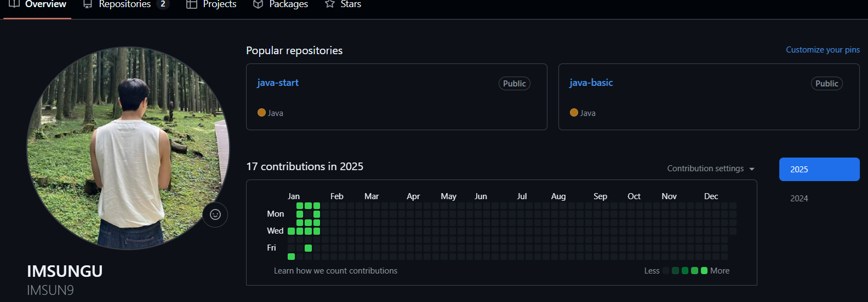868x302 pixels.
Task: Click the Overview book icon
Action: click(x=14, y=4)
